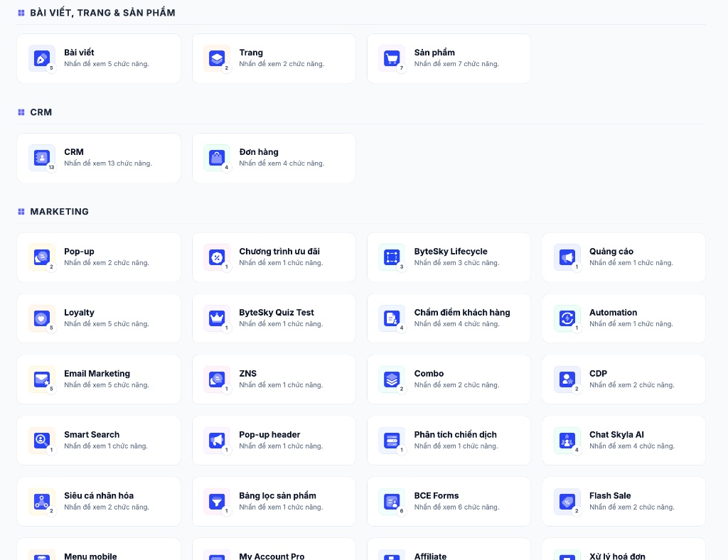The height and width of the screenshot is (560, 728).
Task: Select the Flash Sale title text
Action: tap(610, 495)
